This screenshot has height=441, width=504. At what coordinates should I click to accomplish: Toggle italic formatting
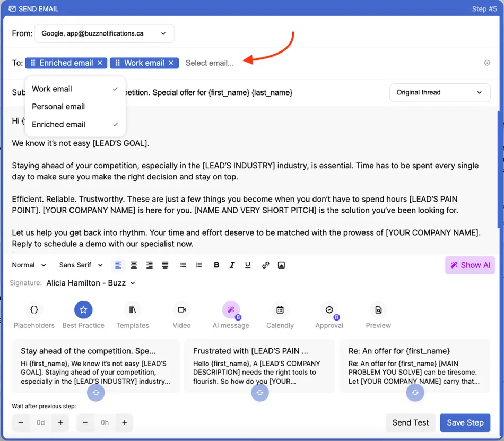point(232,265)
